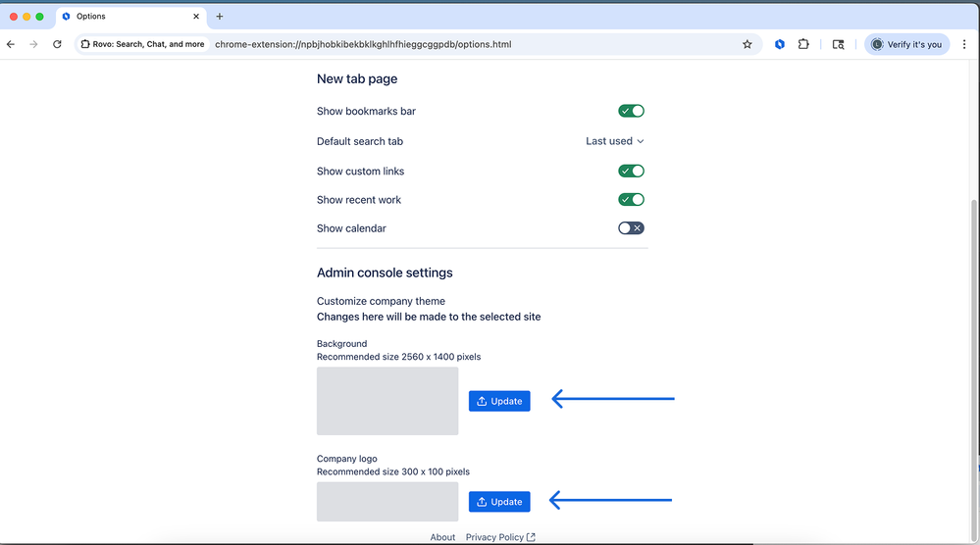Click the Background image preview placeholder
This screenshot has height=545, width=980.
[x=387, y=401]
